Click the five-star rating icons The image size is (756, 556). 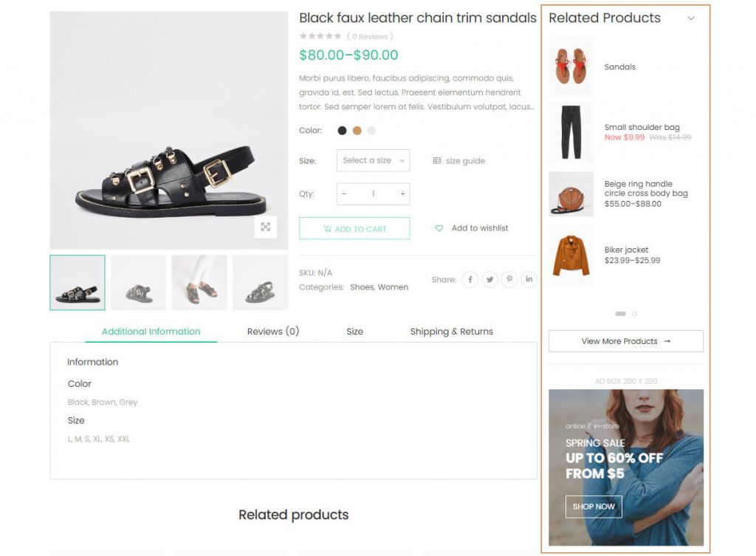tap(320, 36)
